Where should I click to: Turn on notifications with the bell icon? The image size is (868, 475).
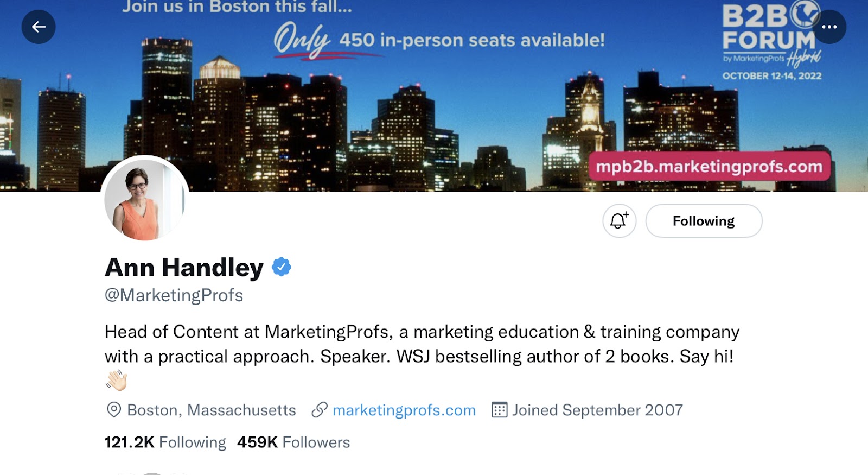[x=619, y=221]
